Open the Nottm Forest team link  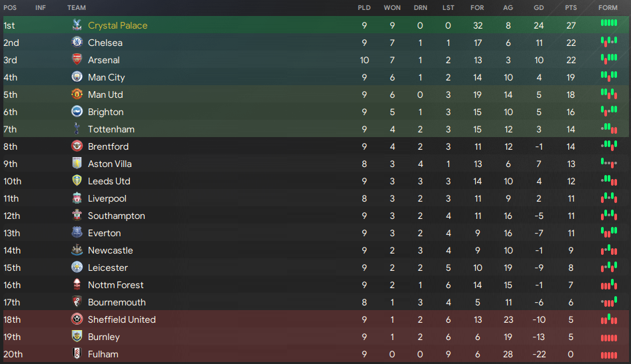[115, 285]
